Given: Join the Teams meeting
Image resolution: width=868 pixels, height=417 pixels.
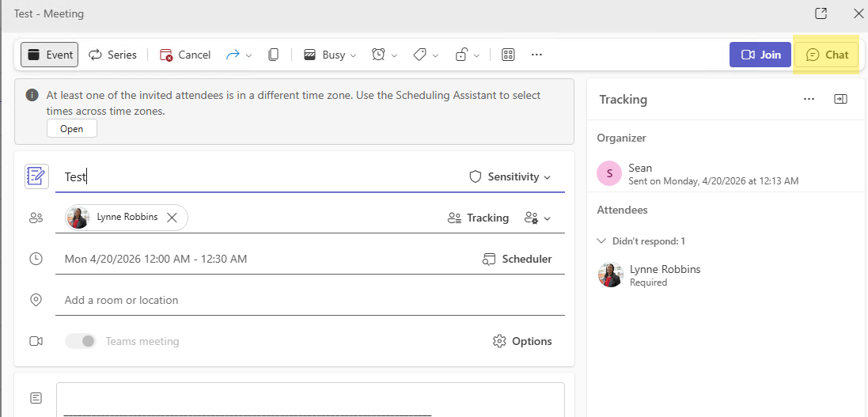Looking at the screenshot, I should (x=760, y=55).
